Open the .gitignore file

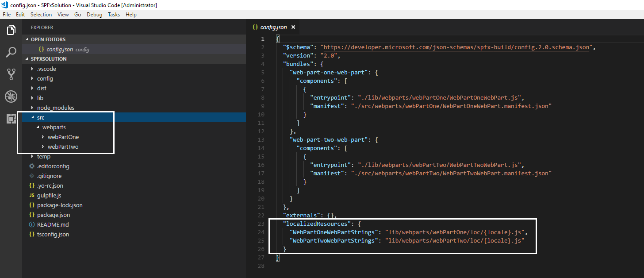[134, 176]
